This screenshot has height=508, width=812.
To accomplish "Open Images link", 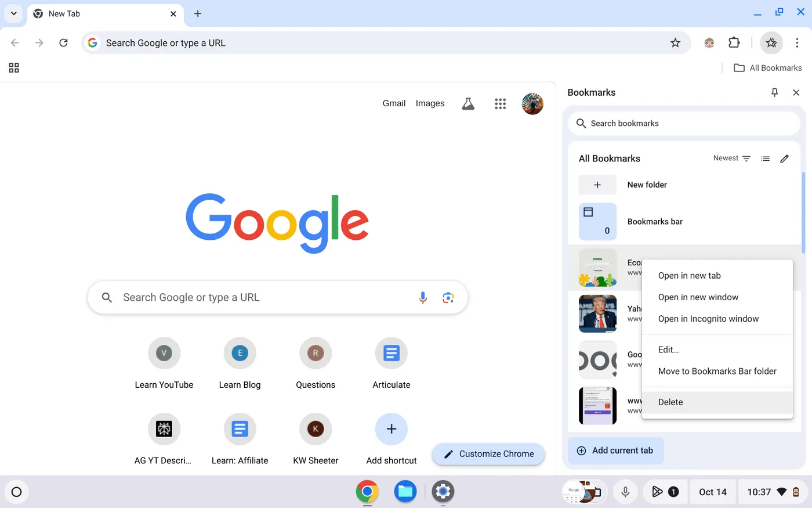I will (x=430, y=103).
